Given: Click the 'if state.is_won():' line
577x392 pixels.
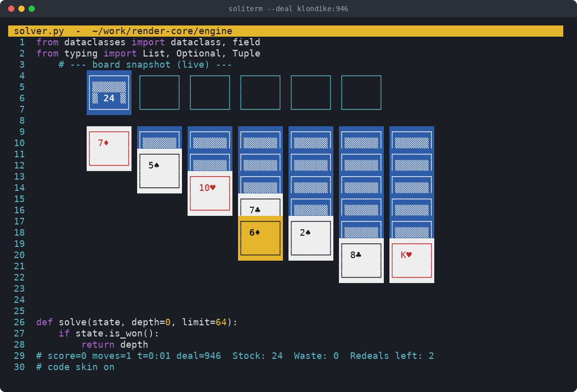Looking at the screenshot, I should click(x=109, y=333).
